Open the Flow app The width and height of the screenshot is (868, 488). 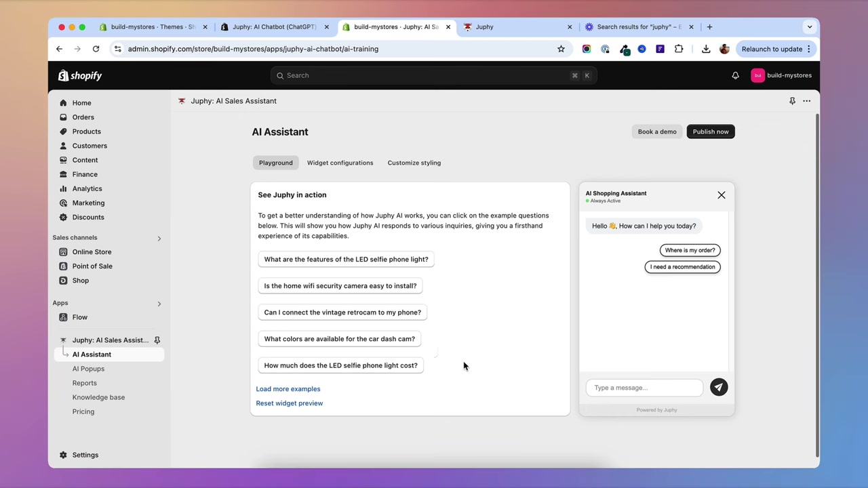(x=79, y=317)
